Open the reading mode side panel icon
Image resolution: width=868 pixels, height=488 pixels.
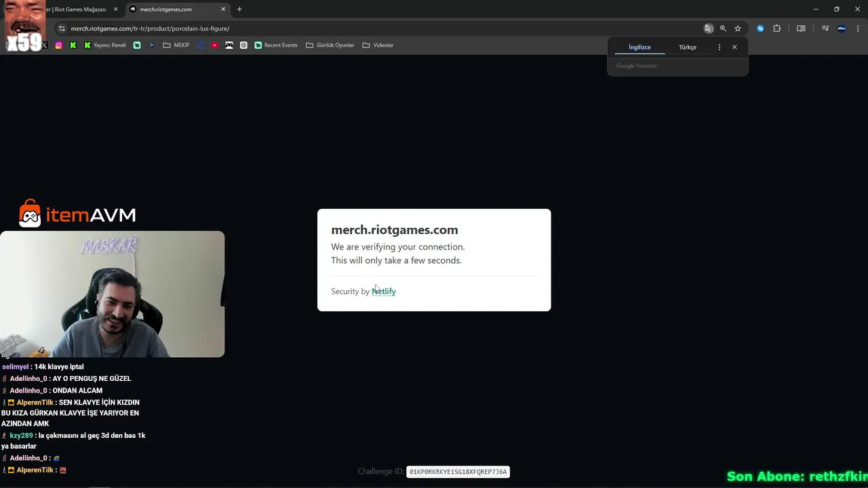[801, 28]
